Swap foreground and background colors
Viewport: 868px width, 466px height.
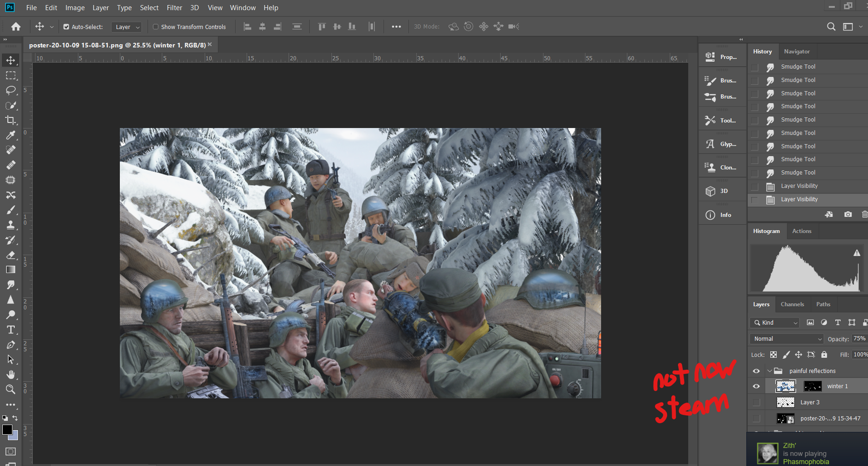pos(15,418)
